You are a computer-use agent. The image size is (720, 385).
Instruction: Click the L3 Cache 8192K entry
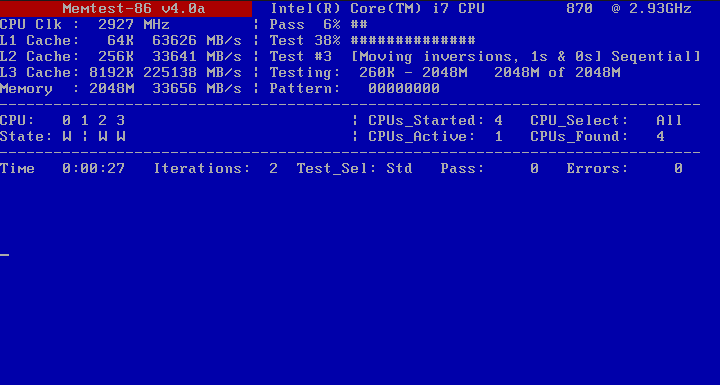121,73
